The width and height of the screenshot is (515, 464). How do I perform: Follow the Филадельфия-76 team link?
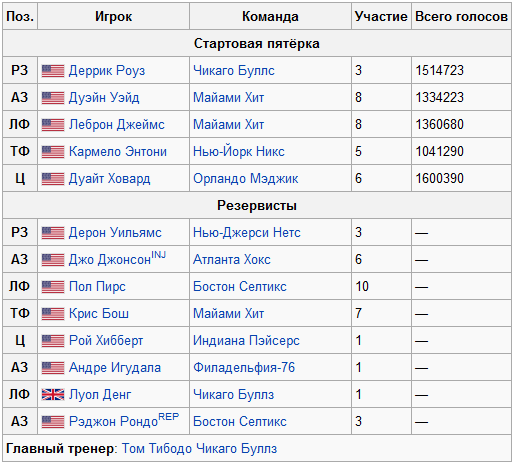pyautogui.click(x=244, y=368)
